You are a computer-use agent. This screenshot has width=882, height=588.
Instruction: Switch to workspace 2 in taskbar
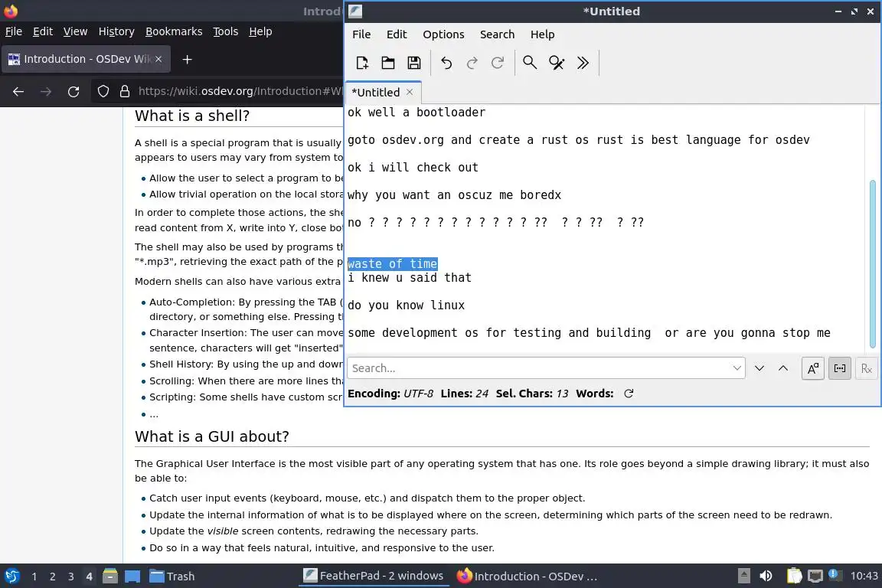click(x=53, y=577)
